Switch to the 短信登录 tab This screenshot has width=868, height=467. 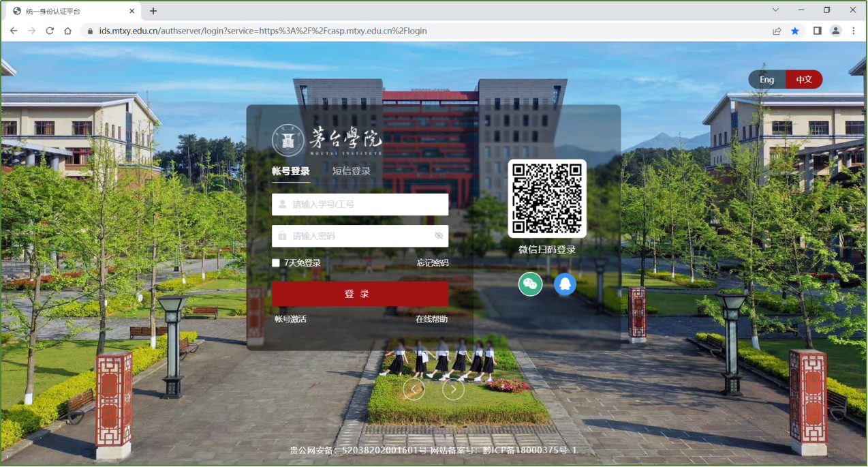click(352, 171)
